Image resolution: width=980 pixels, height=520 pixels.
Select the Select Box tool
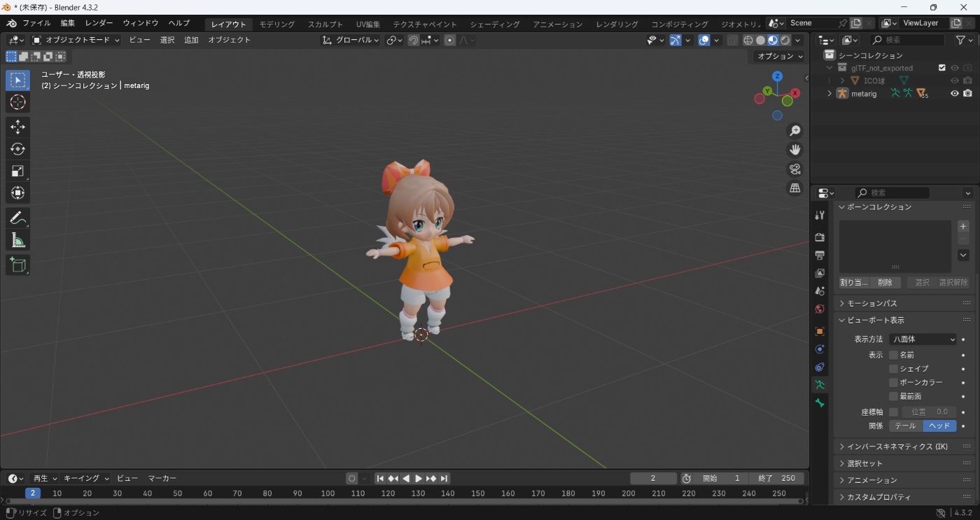tap(18, 80)
